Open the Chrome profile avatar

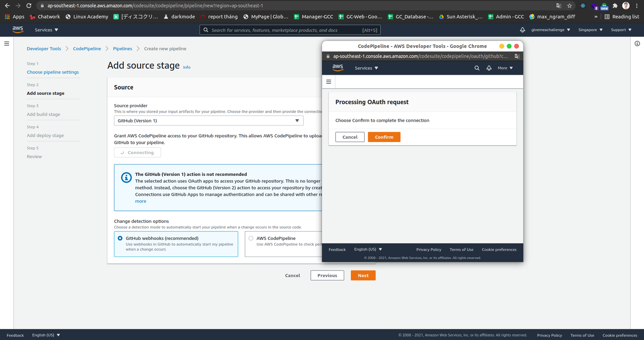pyautogui.click(x=626, y=6)
